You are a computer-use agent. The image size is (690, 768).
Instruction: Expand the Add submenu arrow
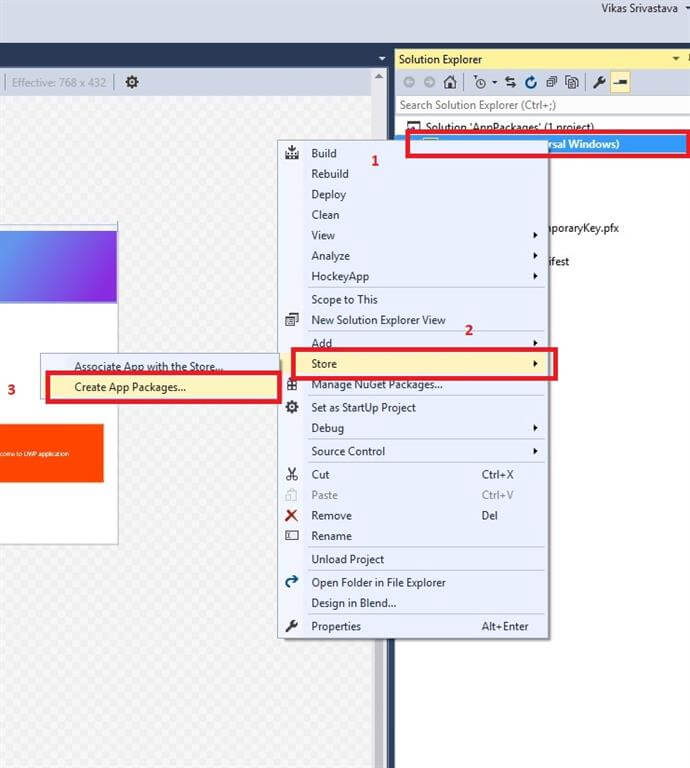click(535, 343)
